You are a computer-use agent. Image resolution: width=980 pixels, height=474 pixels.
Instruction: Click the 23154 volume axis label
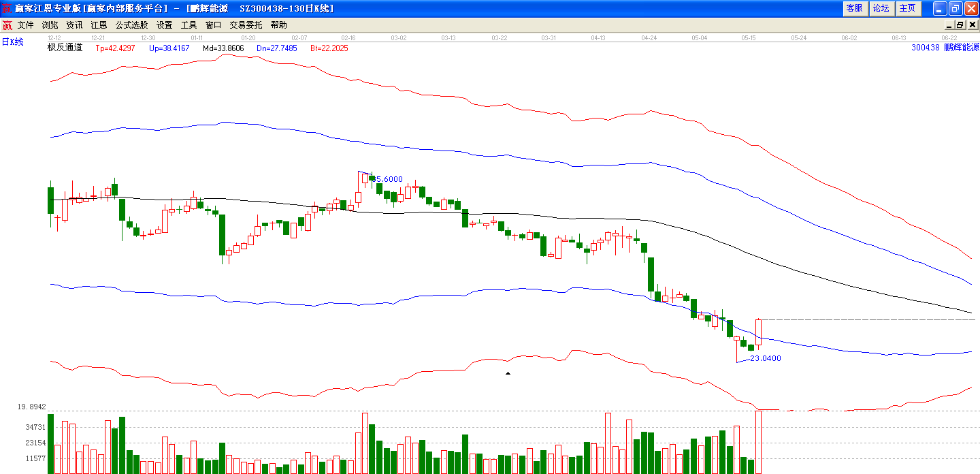click(x=35, y=443)
